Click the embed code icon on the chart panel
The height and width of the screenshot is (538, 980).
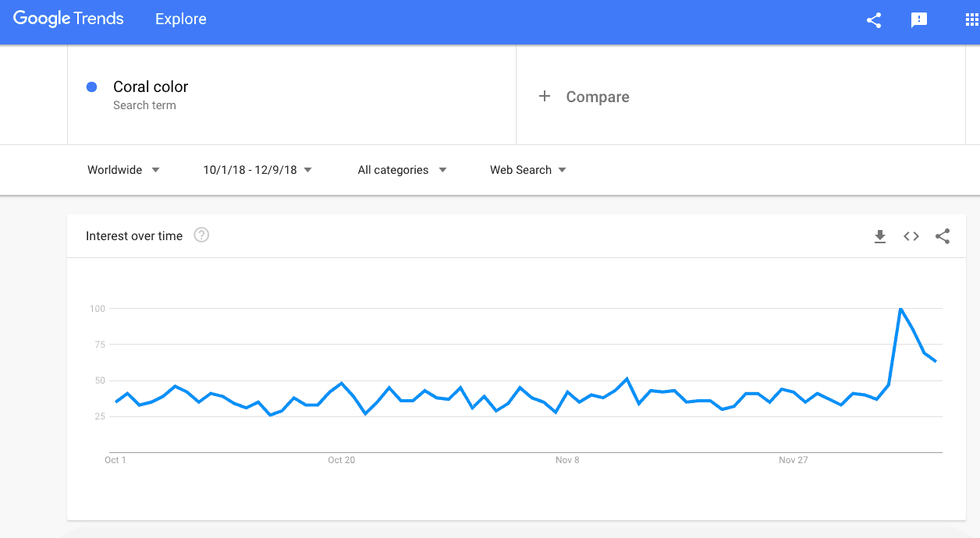911,236
